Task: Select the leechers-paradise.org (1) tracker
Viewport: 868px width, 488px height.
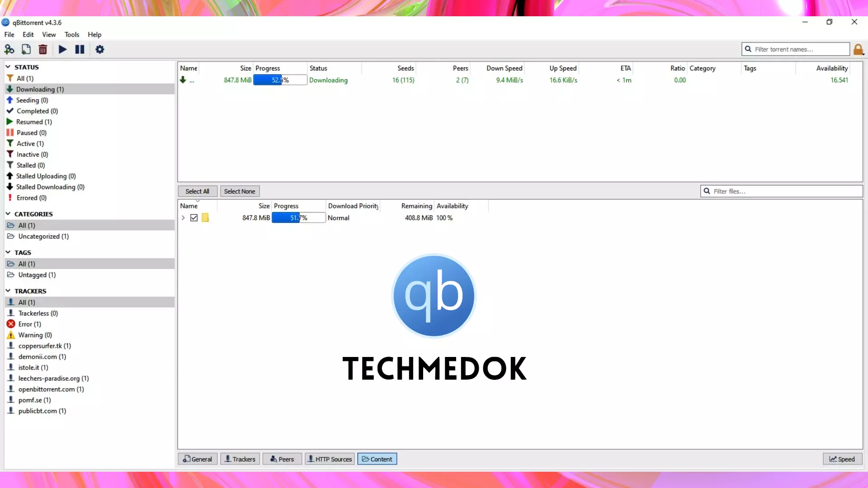Action: 90,378
